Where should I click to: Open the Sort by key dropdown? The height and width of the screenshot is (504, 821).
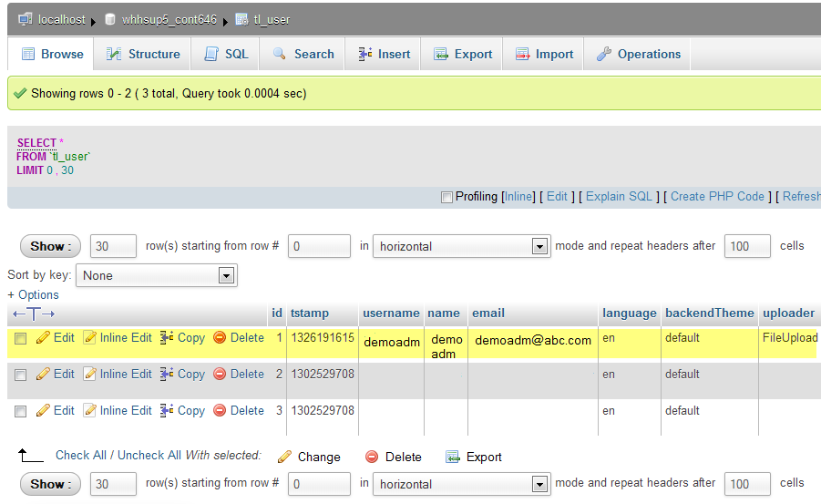coord(157,275)
